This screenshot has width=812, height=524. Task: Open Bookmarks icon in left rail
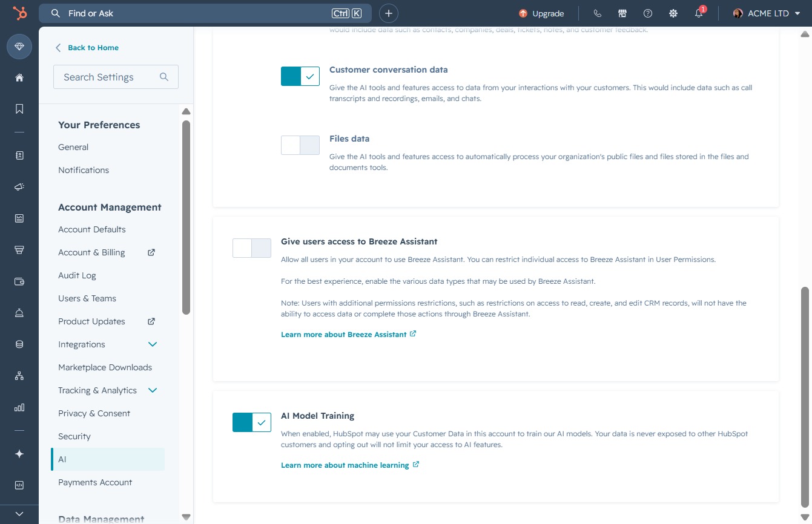(19, 109)
